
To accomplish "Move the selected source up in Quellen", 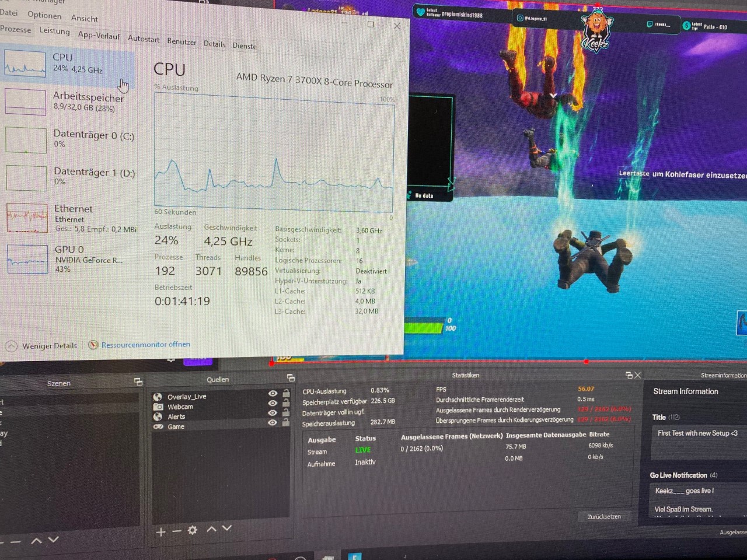I will tap(211, 529).
